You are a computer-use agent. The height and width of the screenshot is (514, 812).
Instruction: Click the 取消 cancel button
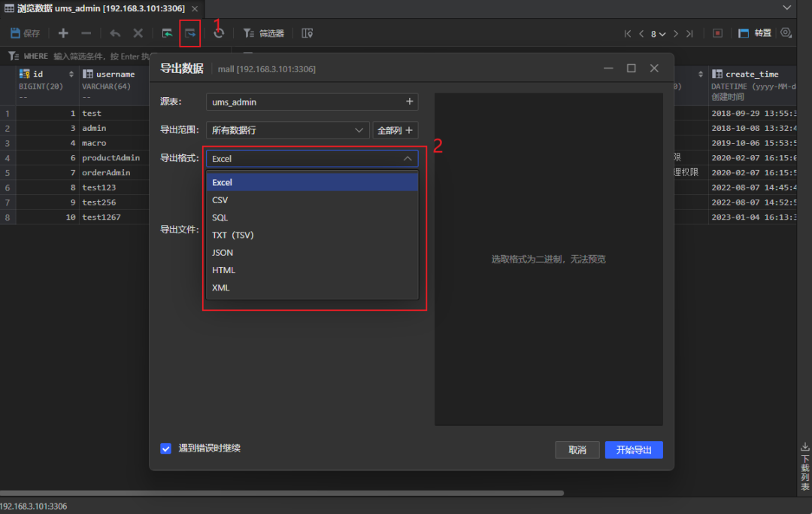tap(577, 450)
